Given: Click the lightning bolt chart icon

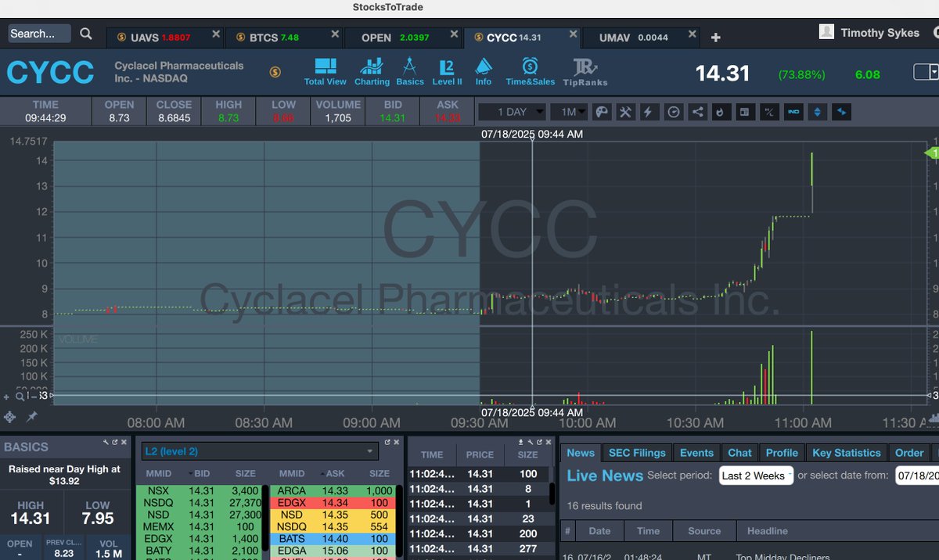Looking at the screenshot, I should [x=648, y=112].
